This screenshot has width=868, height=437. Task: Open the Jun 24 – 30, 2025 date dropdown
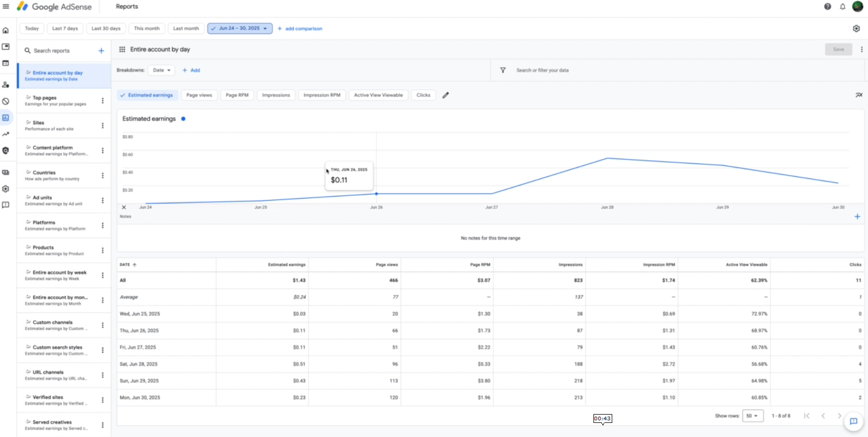click(x=240, y=29)
